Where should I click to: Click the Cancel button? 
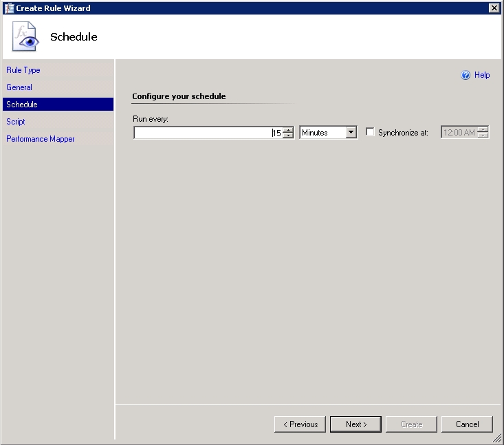[x=467, y=424]
